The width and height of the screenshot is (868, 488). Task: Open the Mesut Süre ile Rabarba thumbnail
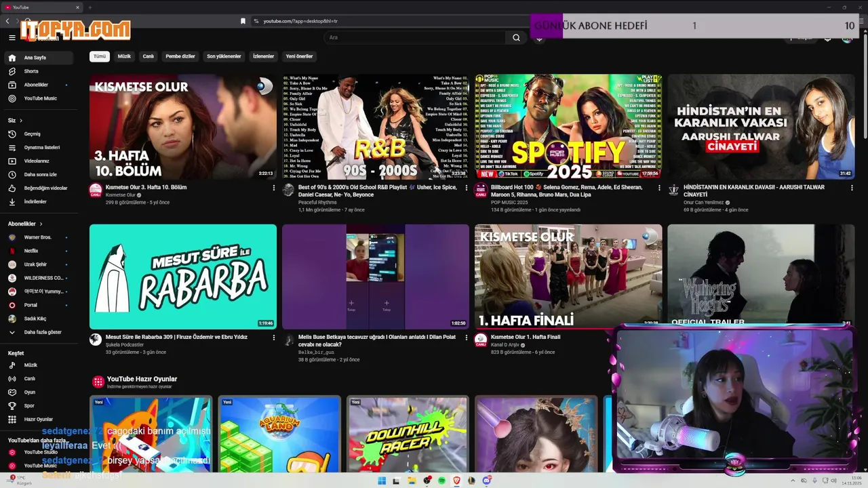tap(183, 277)
